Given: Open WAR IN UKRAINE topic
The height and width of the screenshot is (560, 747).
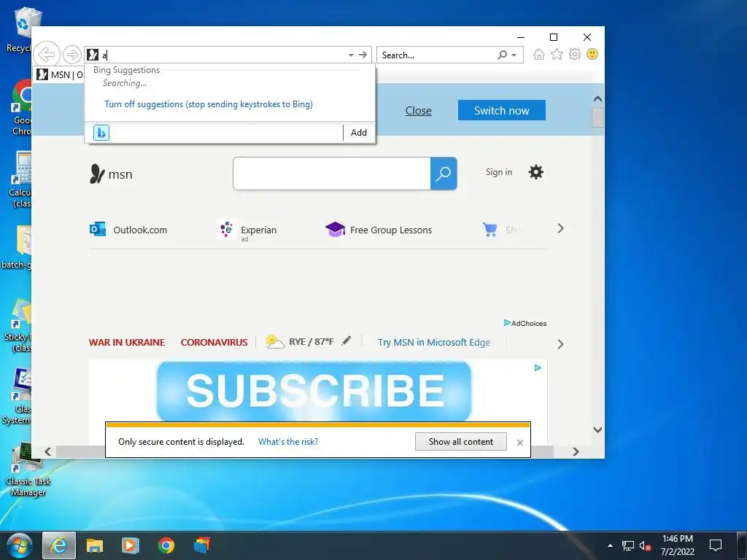Looking at the screenshot, I should 127,343.
